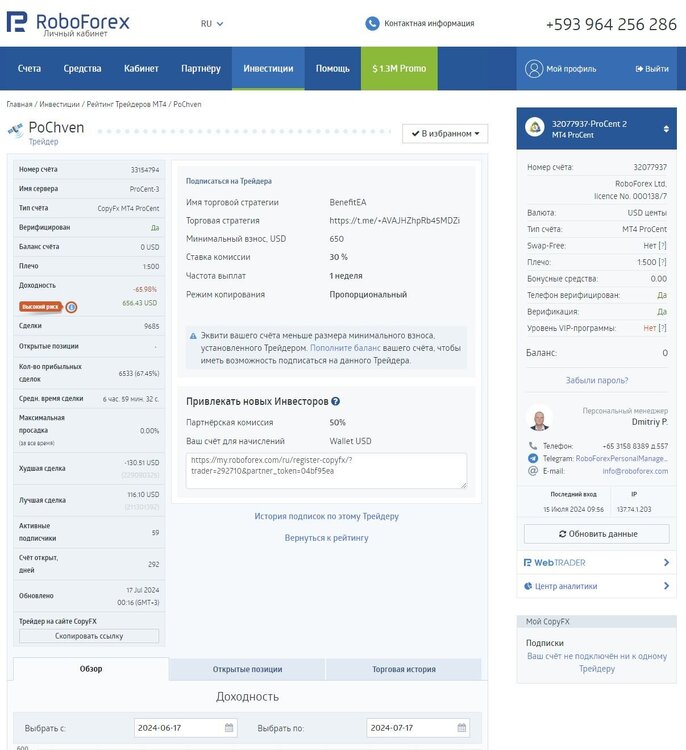Click the Telegram icon in manager contacts
This screenshot has height=750, width=686.
[x=532, y=458]
